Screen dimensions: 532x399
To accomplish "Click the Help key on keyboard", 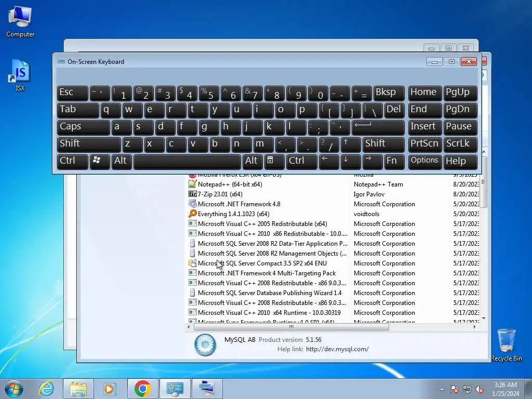I will [x=460, y=162].
